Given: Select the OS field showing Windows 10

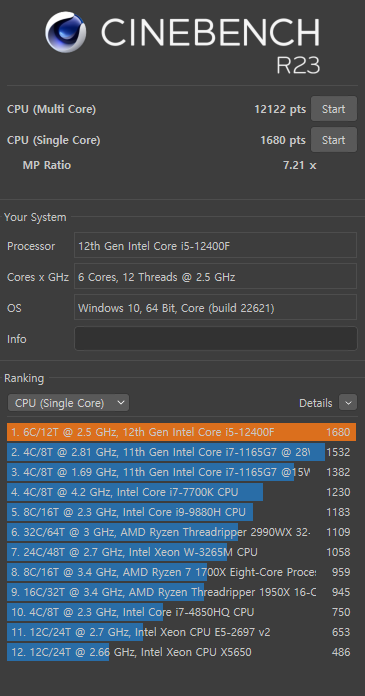Looking at the screenshot, I should point(215,307).
